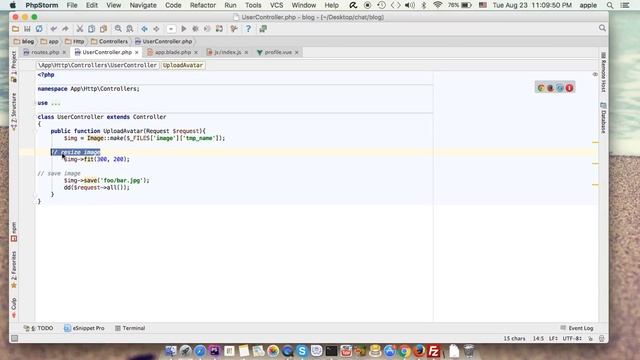Copy the selection with the toolbar icon

92,29
